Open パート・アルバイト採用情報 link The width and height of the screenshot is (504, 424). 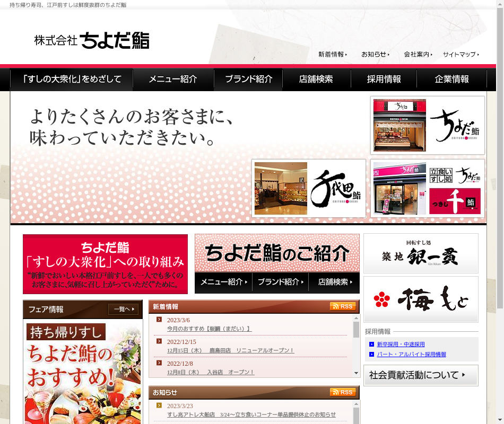[x=412, y=354]
